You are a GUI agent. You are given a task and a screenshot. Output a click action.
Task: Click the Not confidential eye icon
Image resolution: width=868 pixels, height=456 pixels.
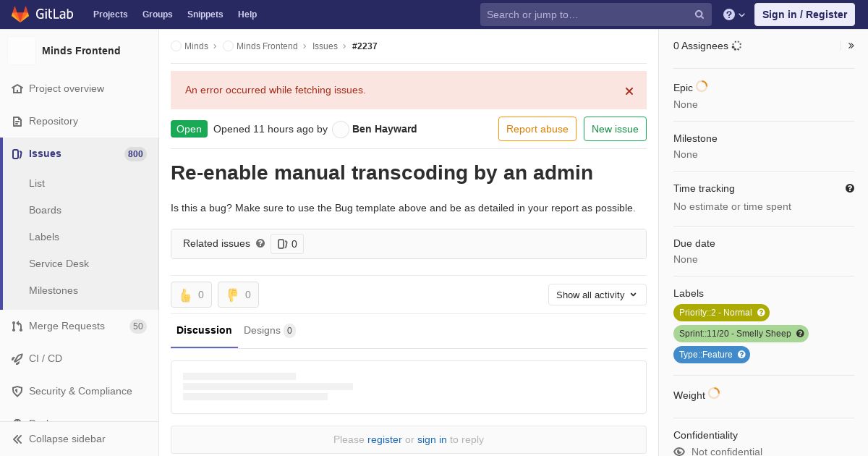(679, 452)
